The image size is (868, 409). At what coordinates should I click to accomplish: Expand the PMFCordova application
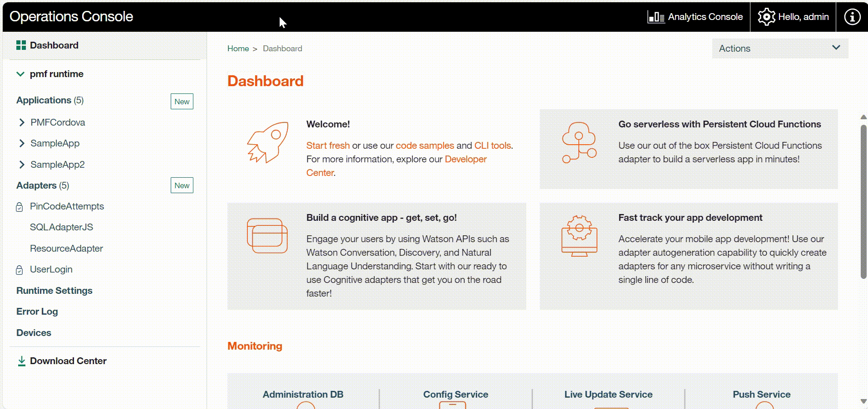pyautogui.click(x=22, y=122)
